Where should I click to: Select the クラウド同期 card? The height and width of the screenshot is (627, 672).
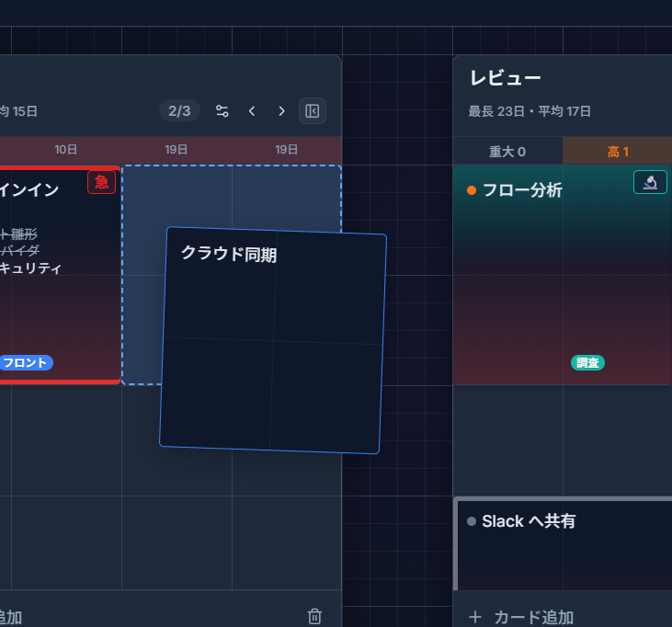273,340
